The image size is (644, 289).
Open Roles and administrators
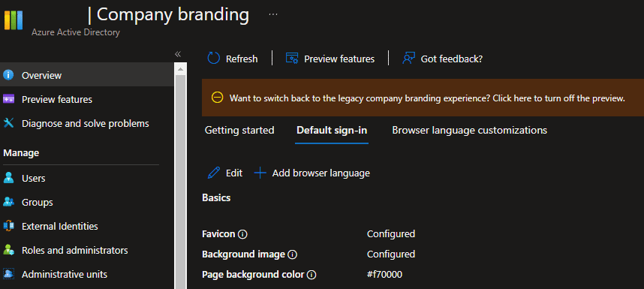tap(75, 250)
